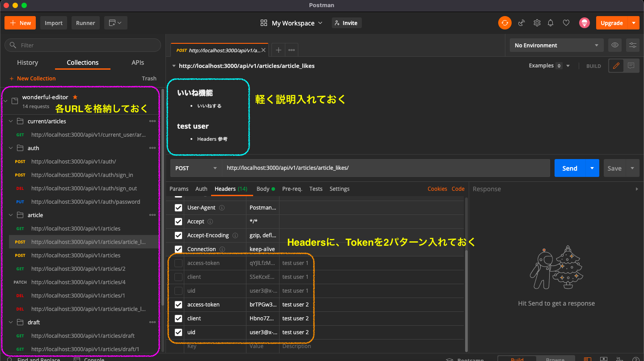Screen dimensions: 644x361
Task: Switch to History tab
Action: click(x=28, y=63)
